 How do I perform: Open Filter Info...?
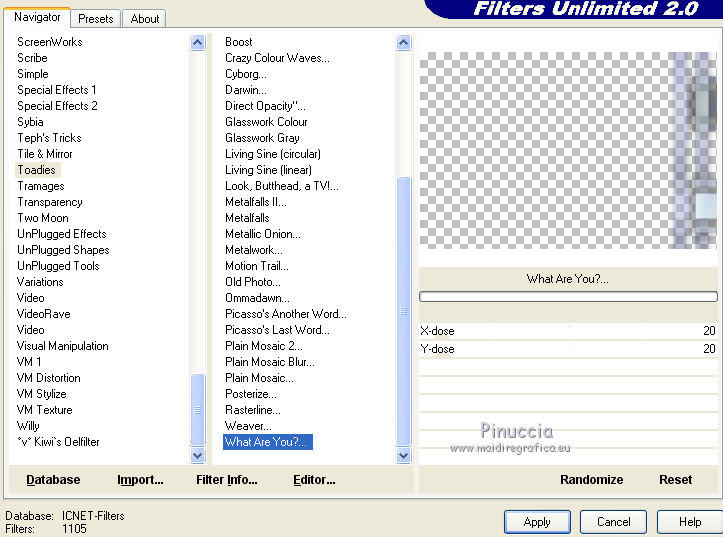pos(226,480)
